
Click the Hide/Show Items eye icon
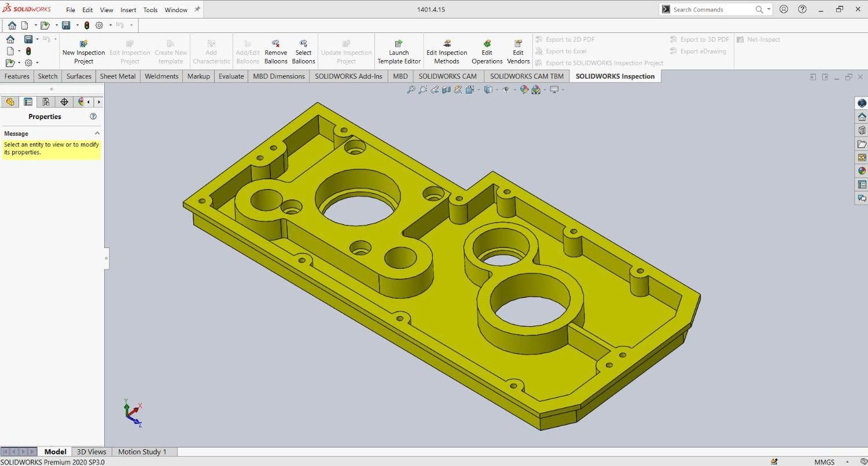(x=506, y=90)
